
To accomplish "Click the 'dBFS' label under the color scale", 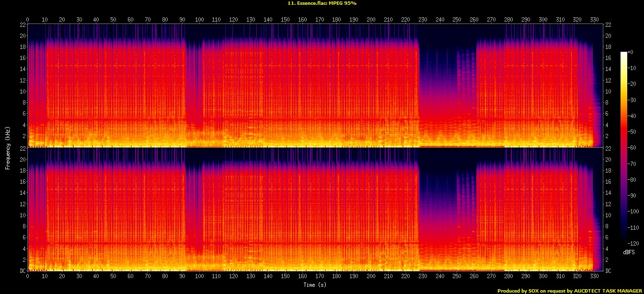I will 628,252.
